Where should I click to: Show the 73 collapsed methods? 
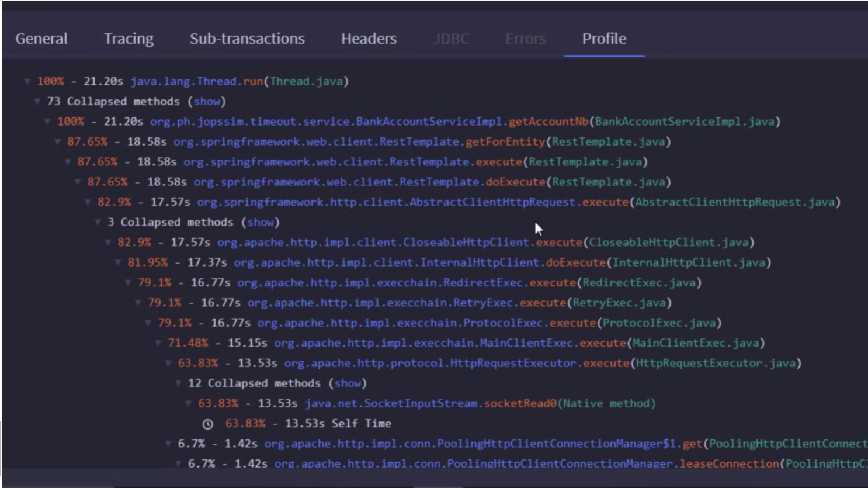[207, 101]
